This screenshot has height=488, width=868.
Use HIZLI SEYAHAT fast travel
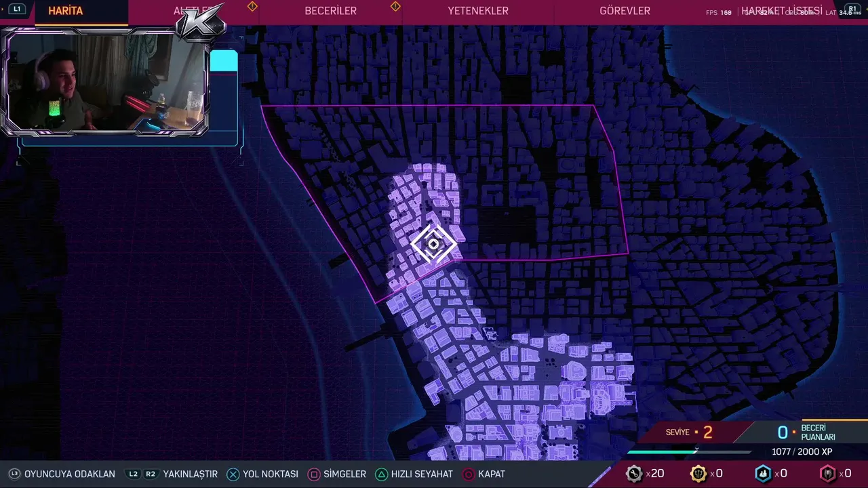[x=422, y=474]
